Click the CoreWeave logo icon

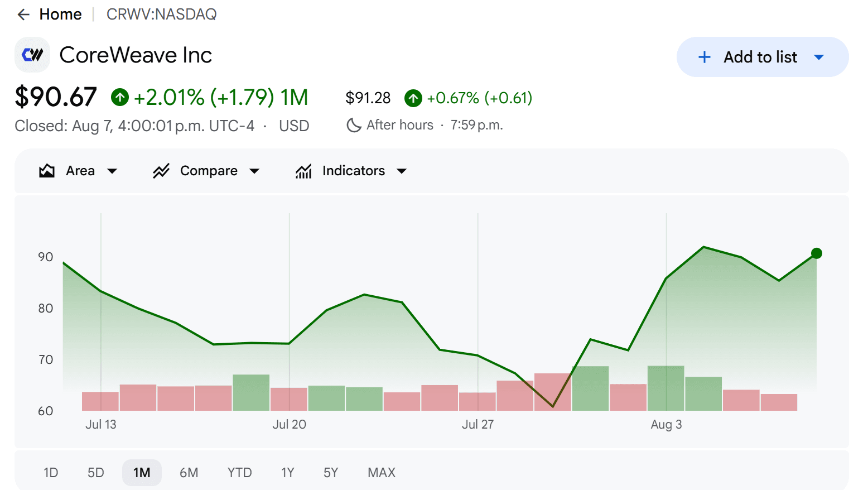point(32,55)
